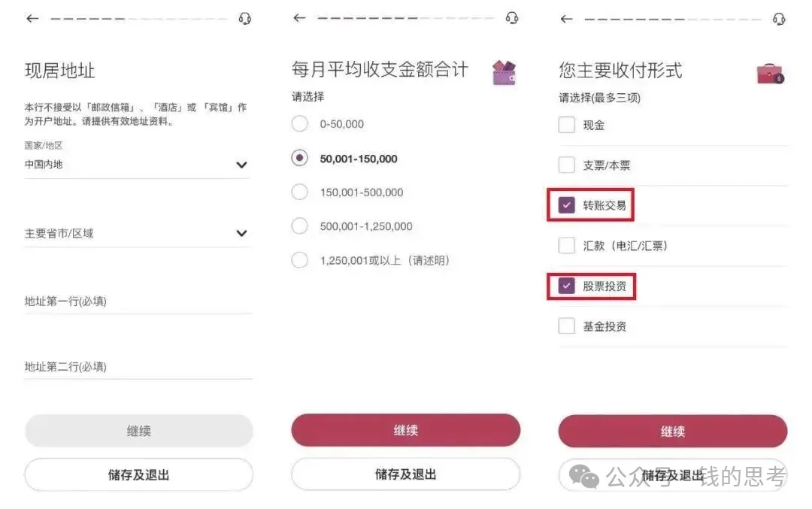The image size is (812, 509).
Task: Expand the 主要省市/区域 dropdown
Action: point(138,234)
